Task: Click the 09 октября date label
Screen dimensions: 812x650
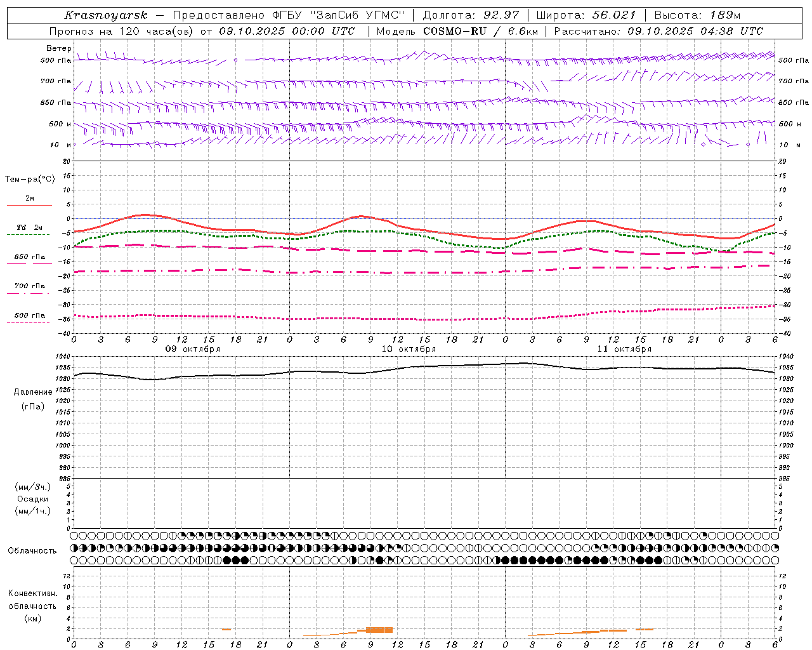Action: click(x=193, y=349)
